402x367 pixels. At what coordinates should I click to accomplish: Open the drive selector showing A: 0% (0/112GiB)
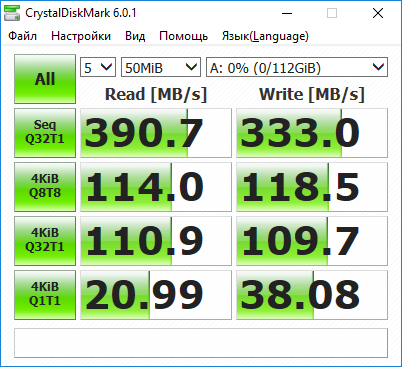tap(297, 67)
